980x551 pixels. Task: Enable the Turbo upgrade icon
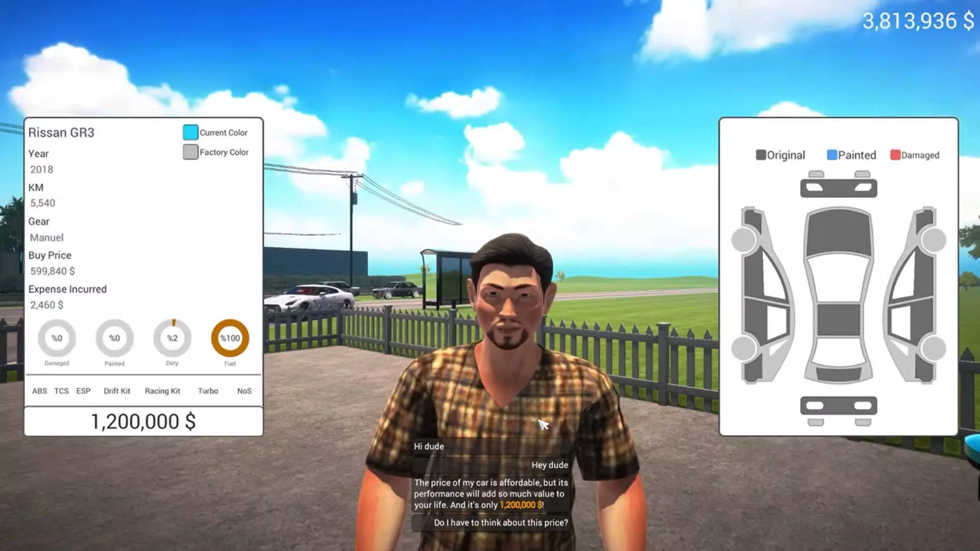click(208, 391)
